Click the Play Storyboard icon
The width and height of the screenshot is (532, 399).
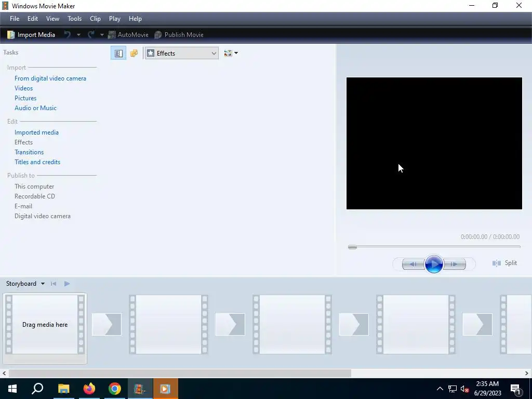(x=67, y=284)
